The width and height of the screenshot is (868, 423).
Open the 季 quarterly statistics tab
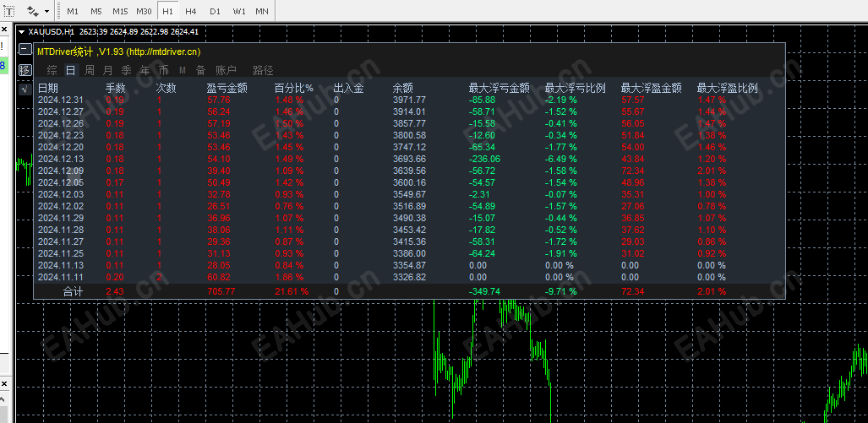pyautogui.click(x=126, y=70)
